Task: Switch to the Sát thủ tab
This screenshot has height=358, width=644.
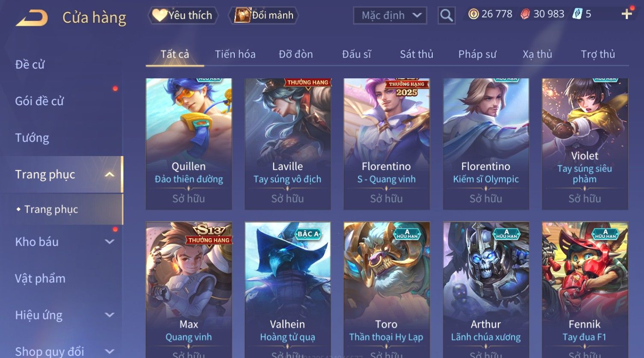Action: click(417, 54)
